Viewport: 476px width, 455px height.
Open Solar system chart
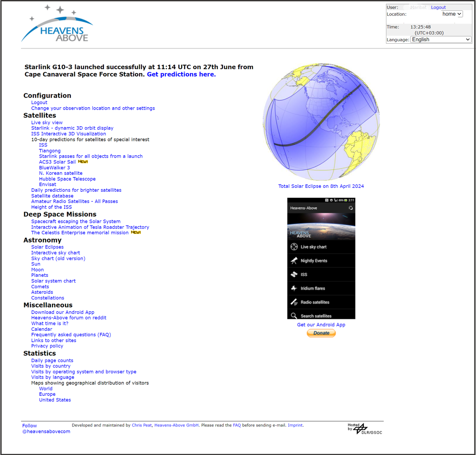pyautogui.click(x=54, y=281)
